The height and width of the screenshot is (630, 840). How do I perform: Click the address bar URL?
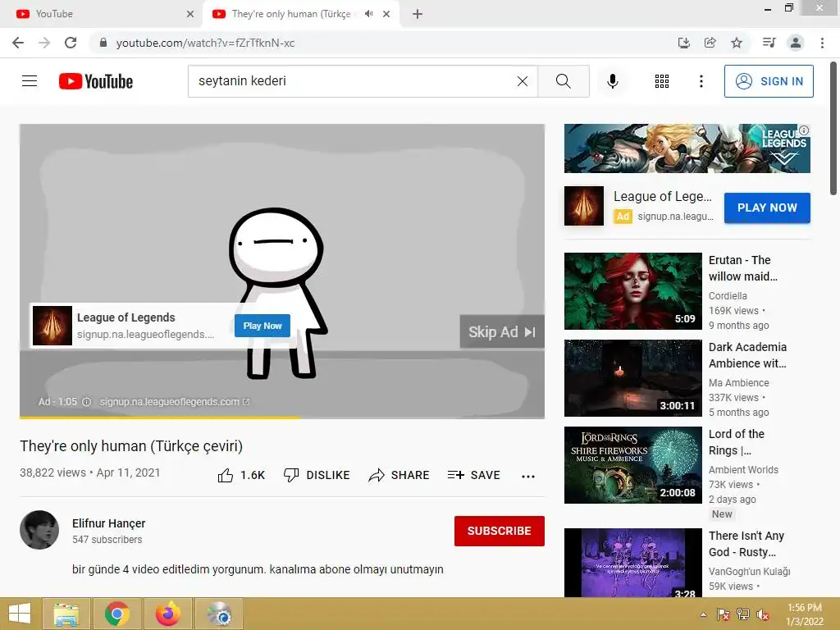(205, 43)
